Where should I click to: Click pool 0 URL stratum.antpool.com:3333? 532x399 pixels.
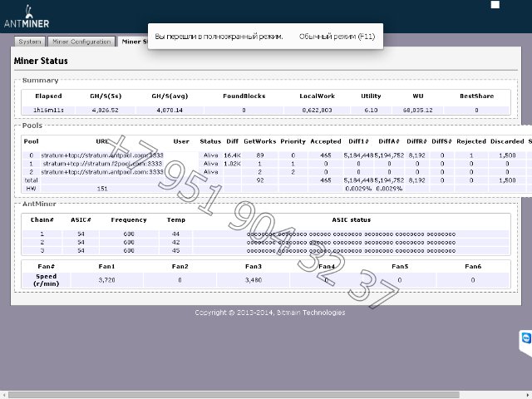coord(102,155)
